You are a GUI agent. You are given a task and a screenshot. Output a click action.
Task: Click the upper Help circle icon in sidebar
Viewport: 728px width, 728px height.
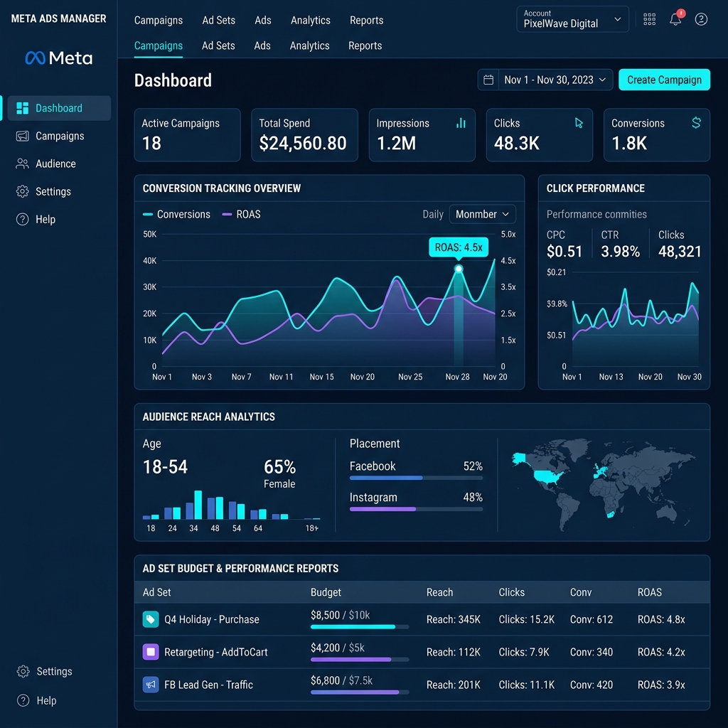pos(22,219)
